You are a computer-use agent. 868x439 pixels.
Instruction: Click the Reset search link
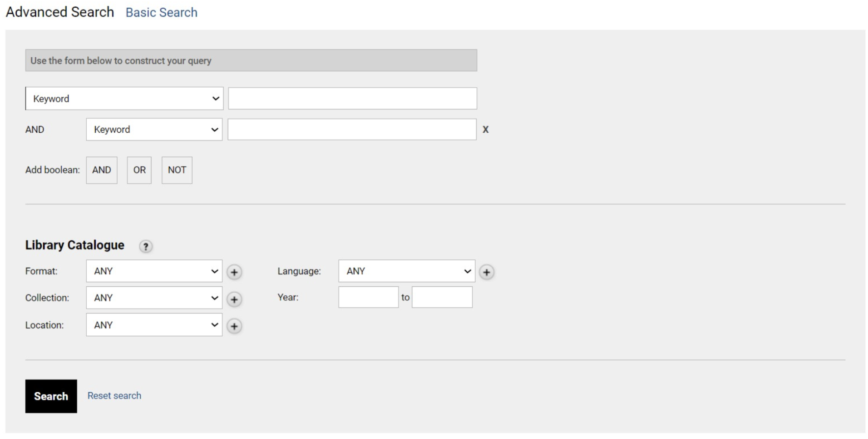tap(114, 396)
